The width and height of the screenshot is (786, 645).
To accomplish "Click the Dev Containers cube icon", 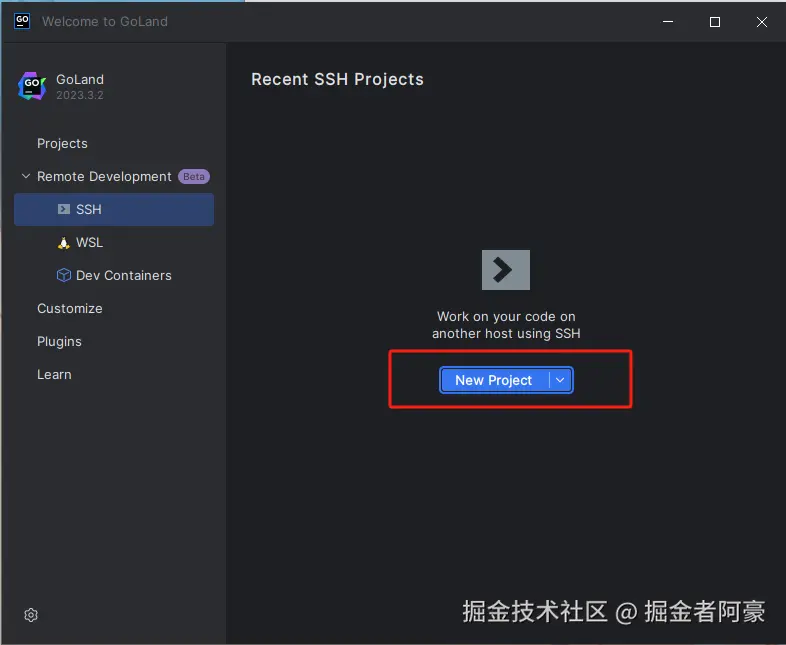I will pos(64,275).
